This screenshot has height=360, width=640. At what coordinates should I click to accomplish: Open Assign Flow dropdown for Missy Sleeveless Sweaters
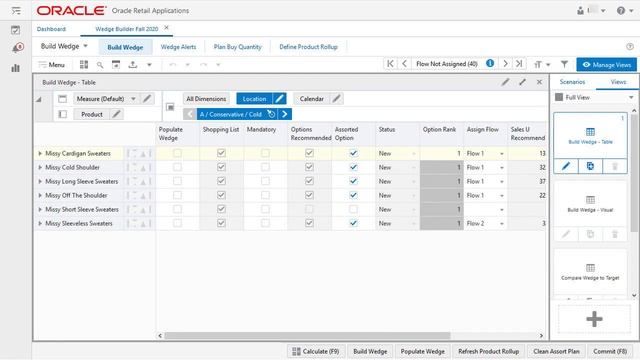502,224
